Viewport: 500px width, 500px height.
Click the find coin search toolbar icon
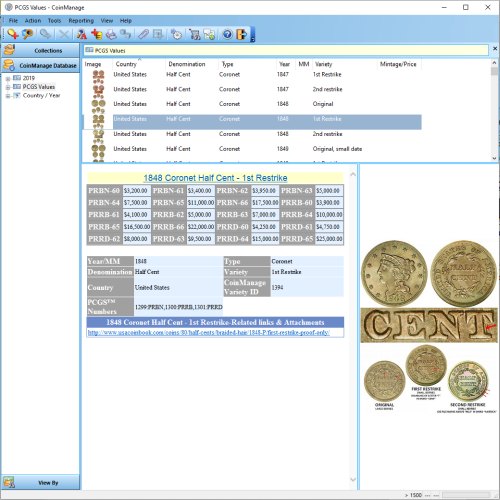click(x=28, y=34)
